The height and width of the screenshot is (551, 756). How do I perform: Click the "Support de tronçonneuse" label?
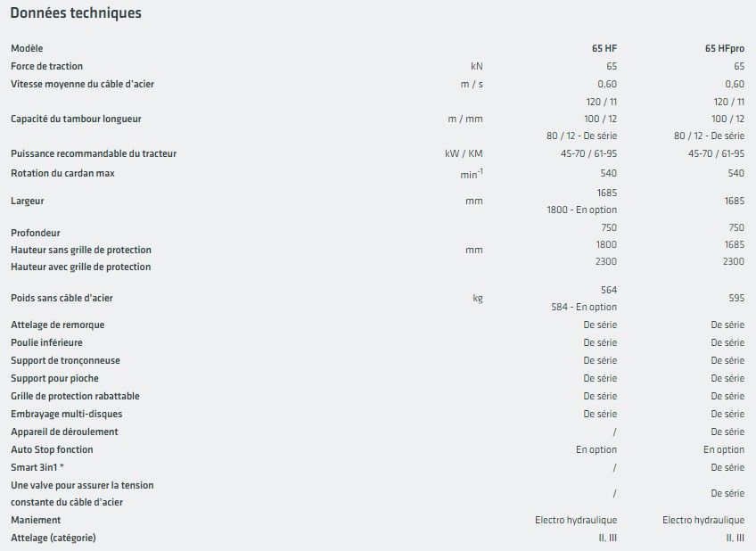(x=65, y=361)
